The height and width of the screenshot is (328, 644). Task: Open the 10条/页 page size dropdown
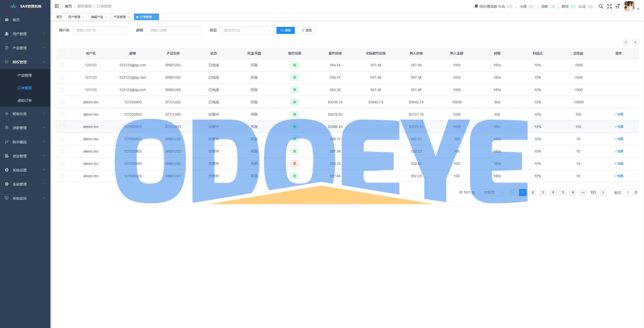(x=491, y=193)
